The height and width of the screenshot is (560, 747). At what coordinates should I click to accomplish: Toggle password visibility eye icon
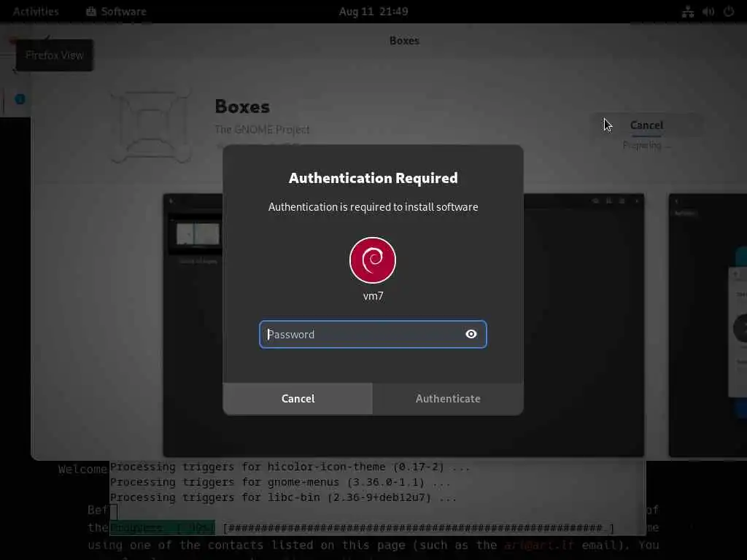tap(471, 334)
